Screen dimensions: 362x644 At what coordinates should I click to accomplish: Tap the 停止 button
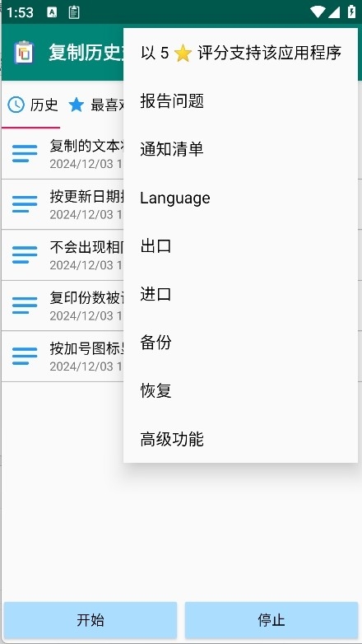pos(271,620)
